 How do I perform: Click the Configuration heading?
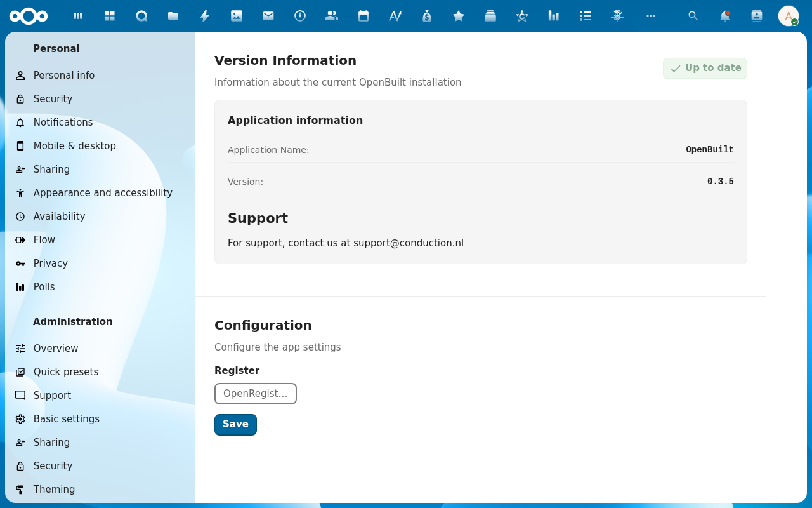(263, 325)
